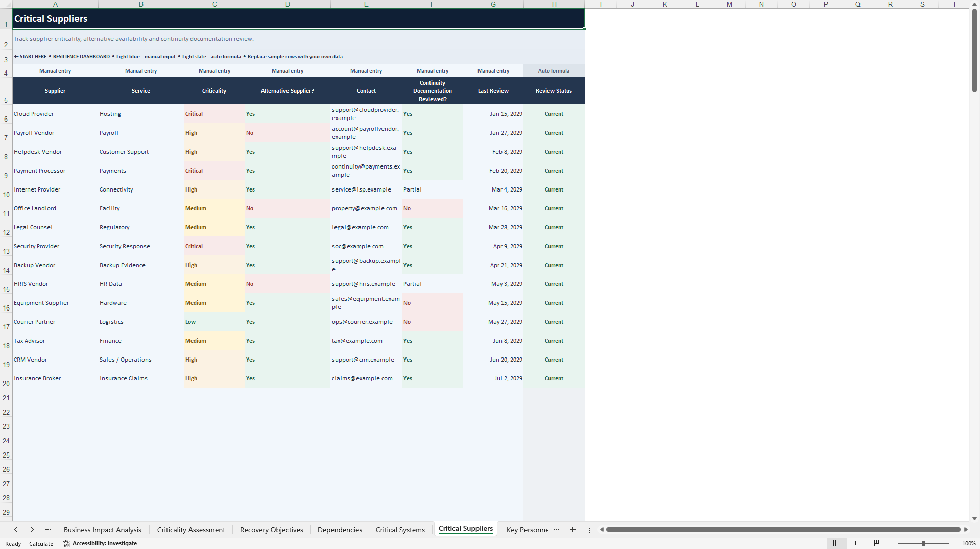Image resolution: width=980 pixels, height=549 pixels.
Task: Select Courier Partner's Low criticality cell
Action: tap(214, 322)
